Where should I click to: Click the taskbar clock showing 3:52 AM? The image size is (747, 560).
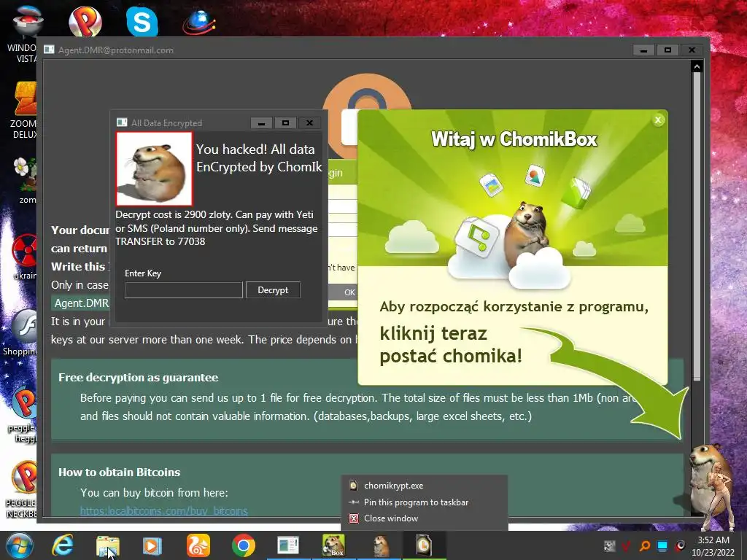[713, 545]
